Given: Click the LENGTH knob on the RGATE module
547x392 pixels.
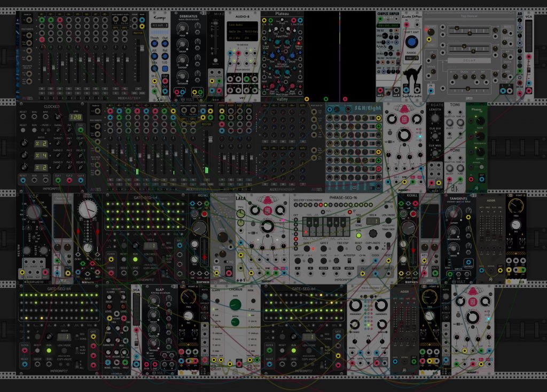Looking at the screenshot, I should [435, 118].
